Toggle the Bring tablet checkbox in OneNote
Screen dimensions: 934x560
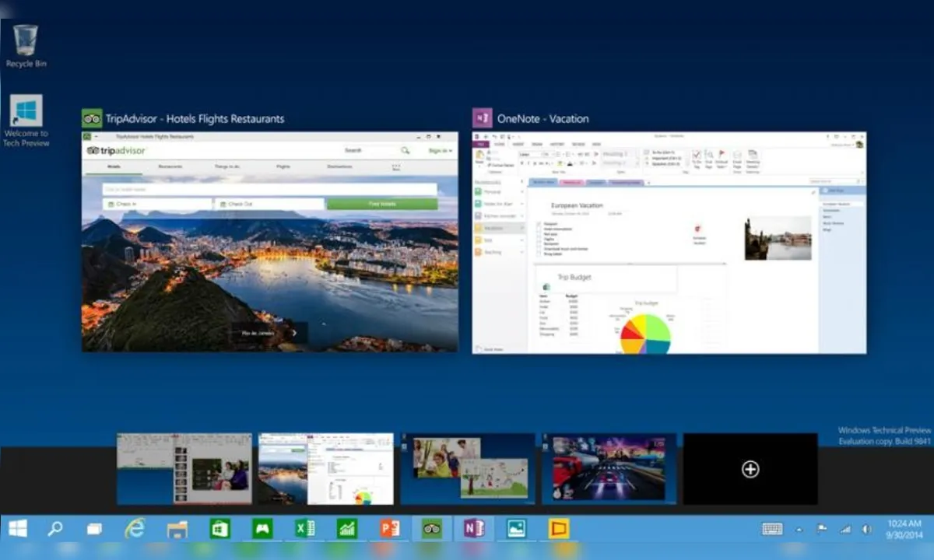tap(539, 253)
